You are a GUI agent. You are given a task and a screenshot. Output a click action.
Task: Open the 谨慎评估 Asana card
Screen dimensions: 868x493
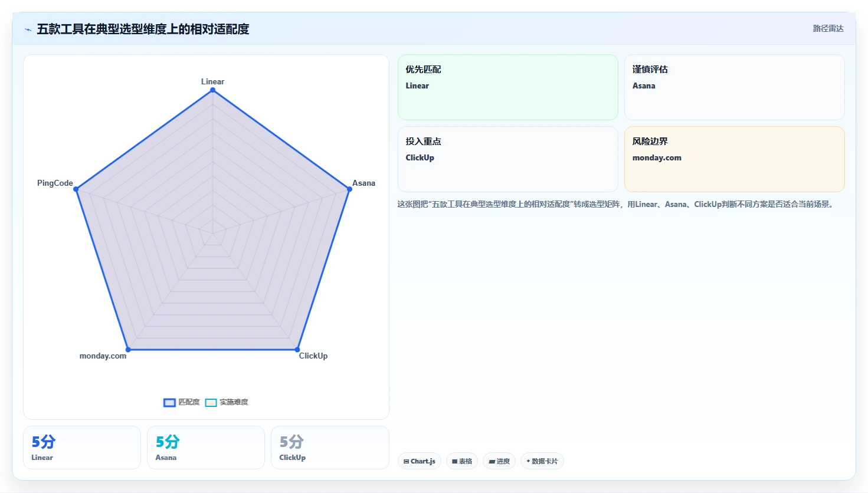(x=735, y=87)
